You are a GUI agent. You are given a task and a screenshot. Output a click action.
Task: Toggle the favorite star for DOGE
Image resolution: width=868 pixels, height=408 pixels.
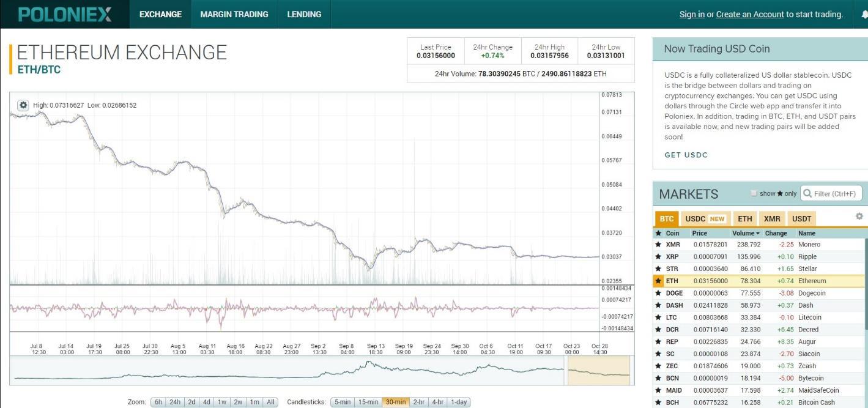[x=658, y=294]
